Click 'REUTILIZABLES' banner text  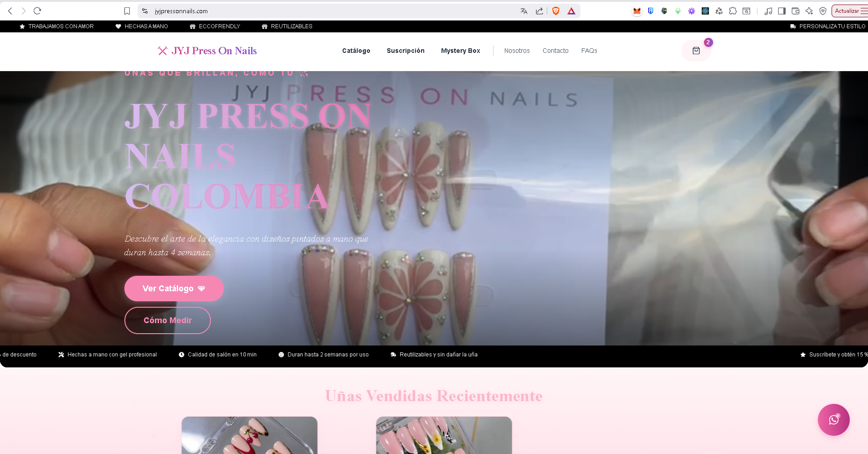point(292,26)
